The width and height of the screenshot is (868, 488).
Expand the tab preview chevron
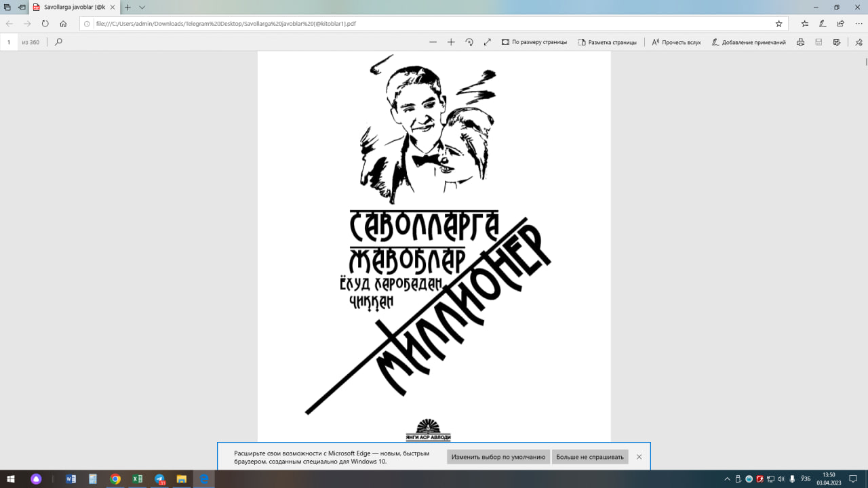(x=142, y=7)
